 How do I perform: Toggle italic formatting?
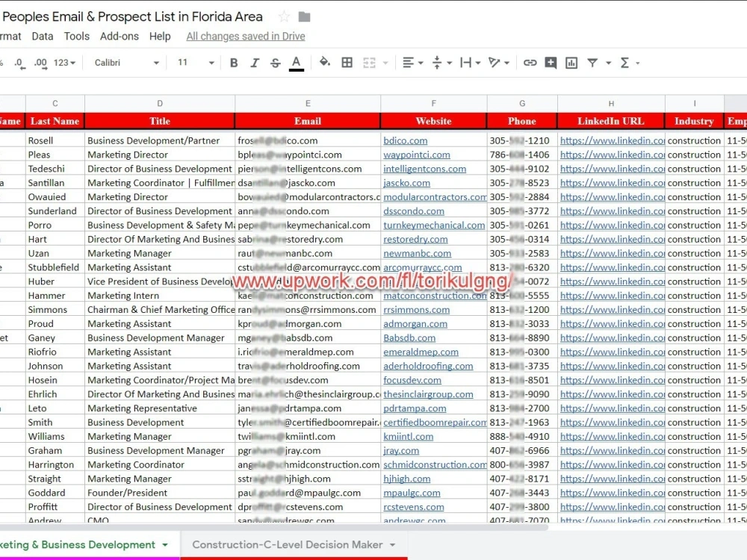pos(255,63)
